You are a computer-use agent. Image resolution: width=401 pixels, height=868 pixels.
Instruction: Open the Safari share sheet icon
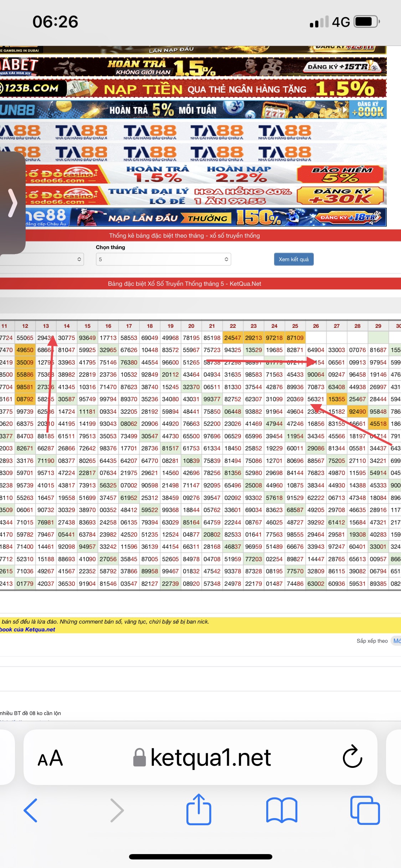tap(199, 809)
